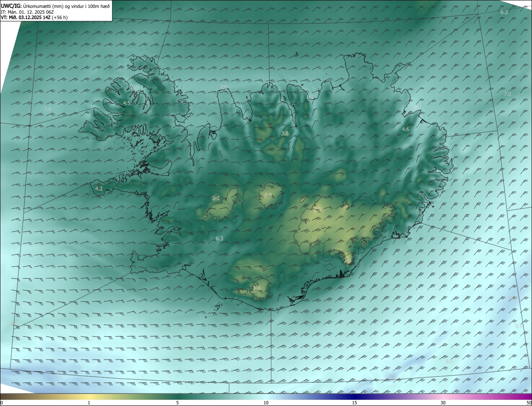Click the 6.2 value label on the map
The height and width of the screenshot is (406, 532).
pyautogui.click(x=504, y=12)
